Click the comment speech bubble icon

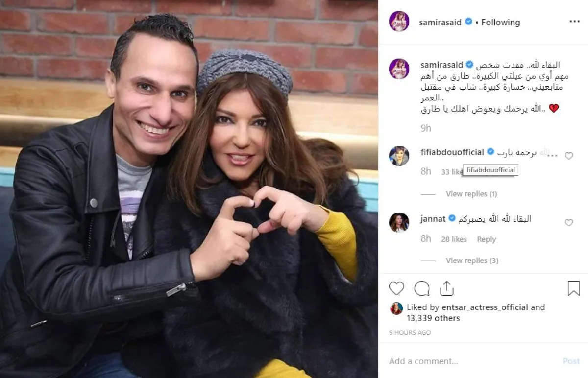tap(422, 288)
